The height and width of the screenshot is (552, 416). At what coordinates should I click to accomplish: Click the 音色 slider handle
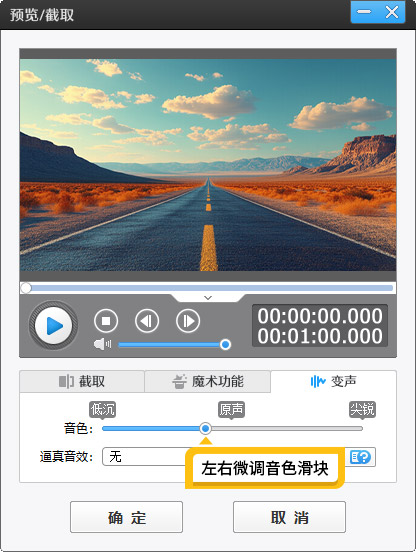(205, 428)
